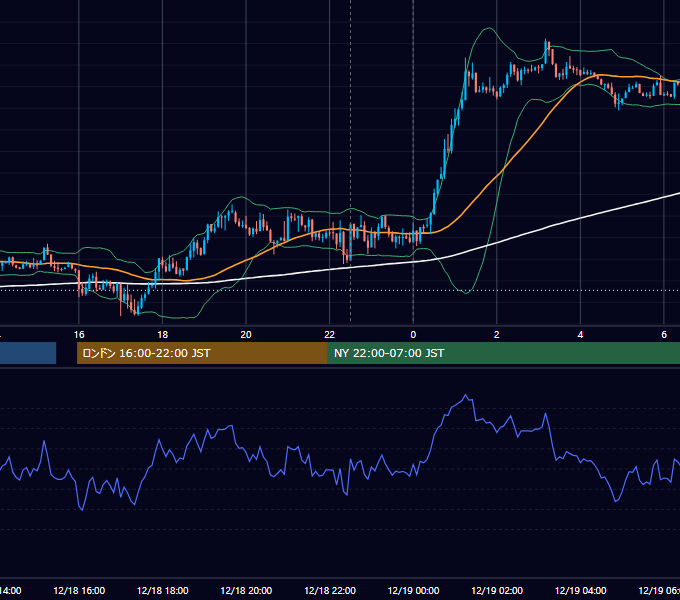
Task: Click the oscillator peak near 01:00
Action: (466, 395)
